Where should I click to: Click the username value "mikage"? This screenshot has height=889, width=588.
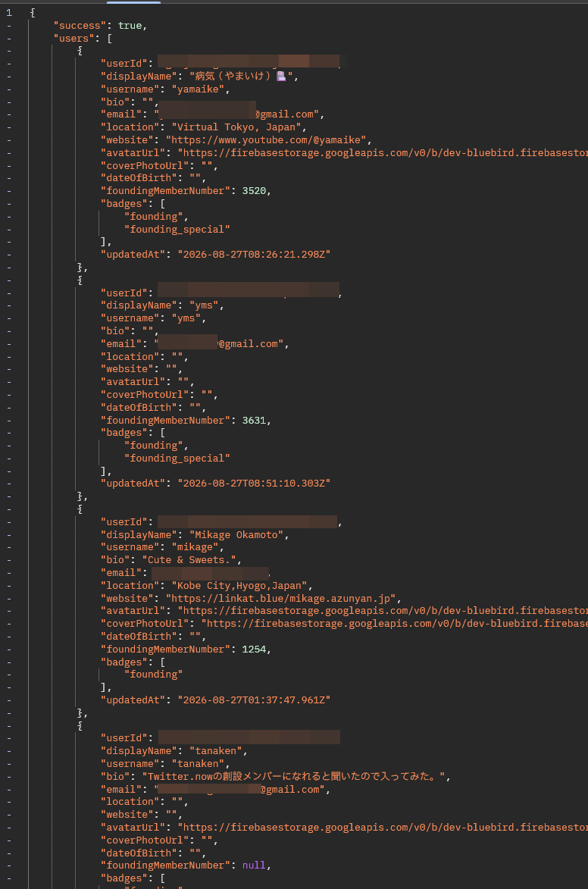click(195, 547)
